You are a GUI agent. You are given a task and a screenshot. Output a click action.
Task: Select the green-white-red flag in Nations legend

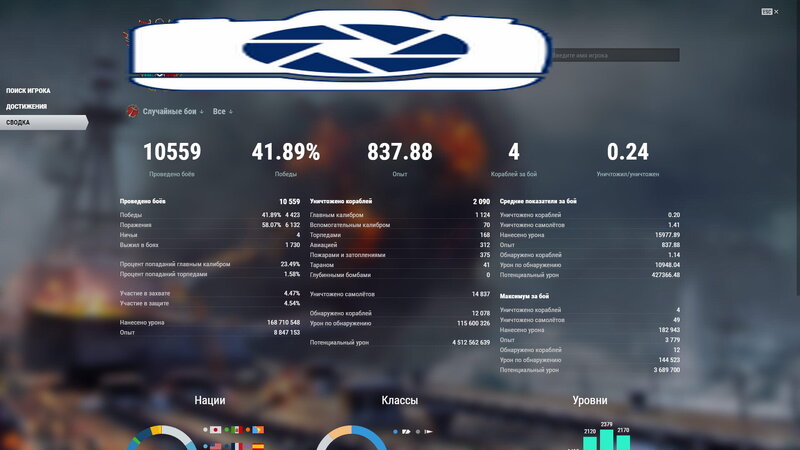237,430
